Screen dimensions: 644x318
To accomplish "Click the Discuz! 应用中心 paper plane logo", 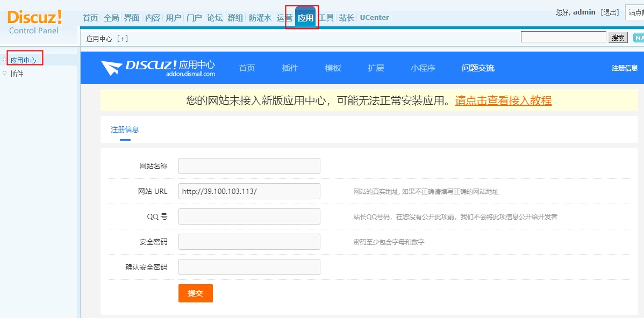I will coord(112,68).
